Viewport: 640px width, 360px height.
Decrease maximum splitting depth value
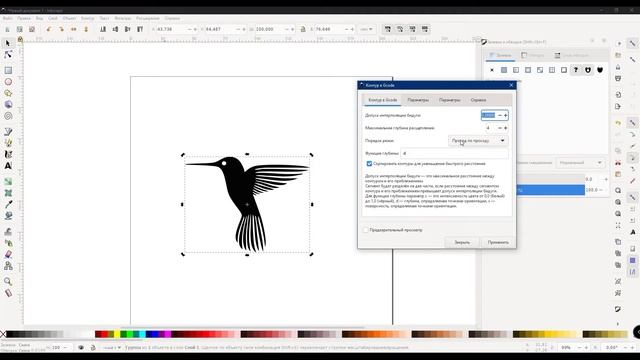click(500, 128)
